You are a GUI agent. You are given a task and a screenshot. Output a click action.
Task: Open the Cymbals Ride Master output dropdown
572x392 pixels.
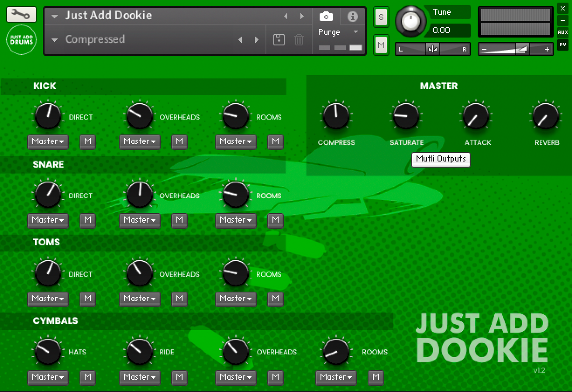tap(140, 377)
